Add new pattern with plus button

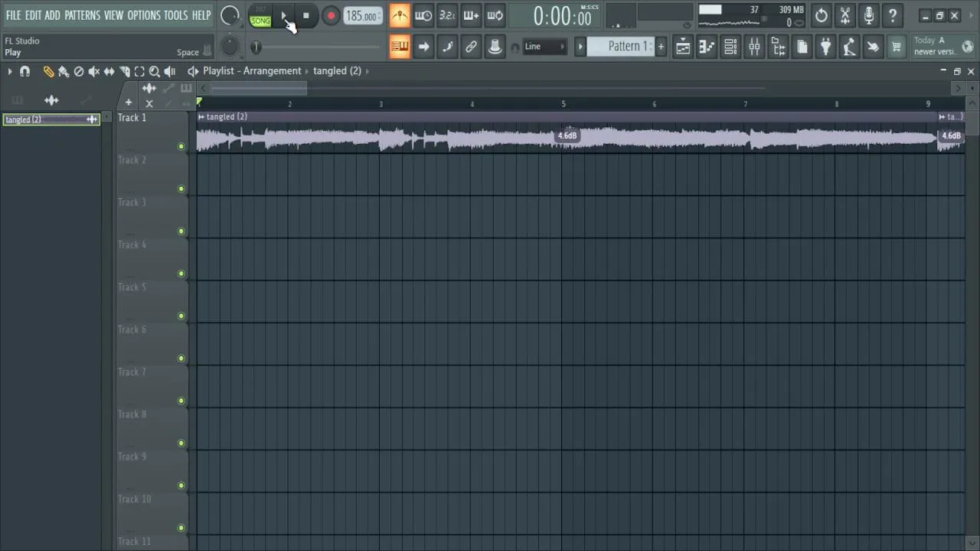point(661,47)
